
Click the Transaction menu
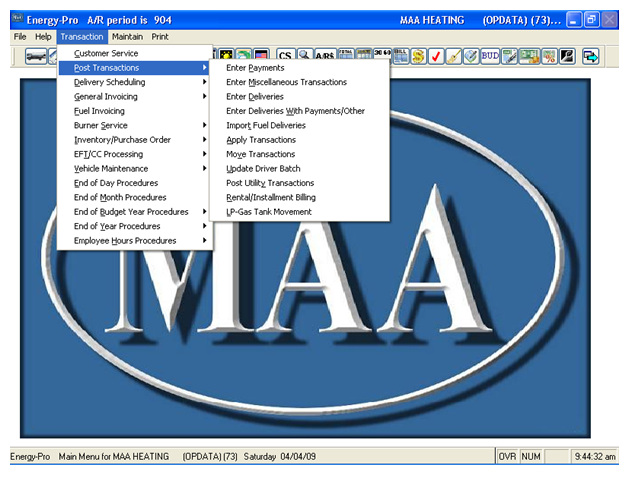point(82,37)
